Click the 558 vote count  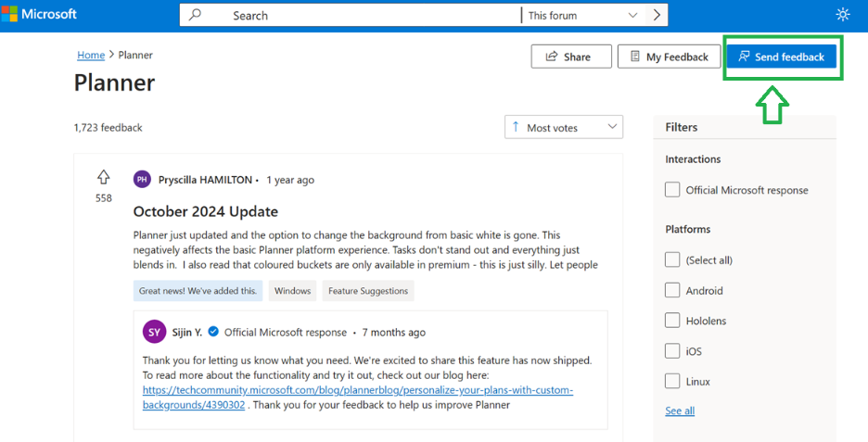[104, 198]
